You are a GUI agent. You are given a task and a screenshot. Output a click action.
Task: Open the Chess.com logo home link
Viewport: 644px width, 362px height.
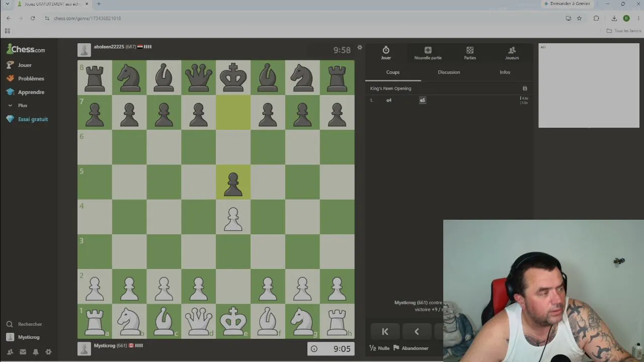click(26, 49)
